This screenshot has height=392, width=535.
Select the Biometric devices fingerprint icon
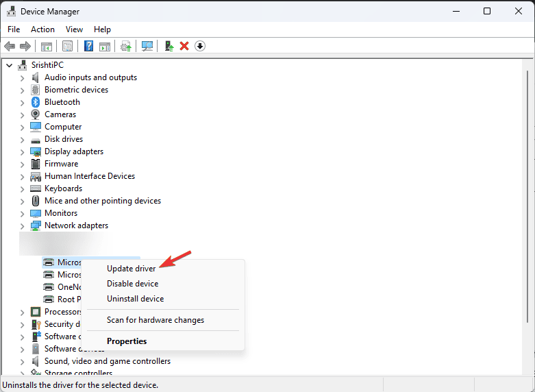35,90
